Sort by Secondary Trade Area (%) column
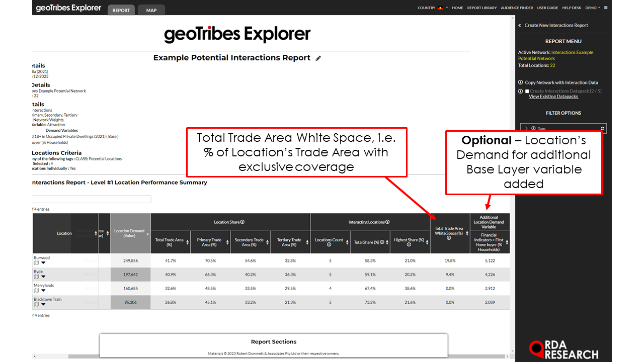644x362 pixels. (x=267, y=242)
